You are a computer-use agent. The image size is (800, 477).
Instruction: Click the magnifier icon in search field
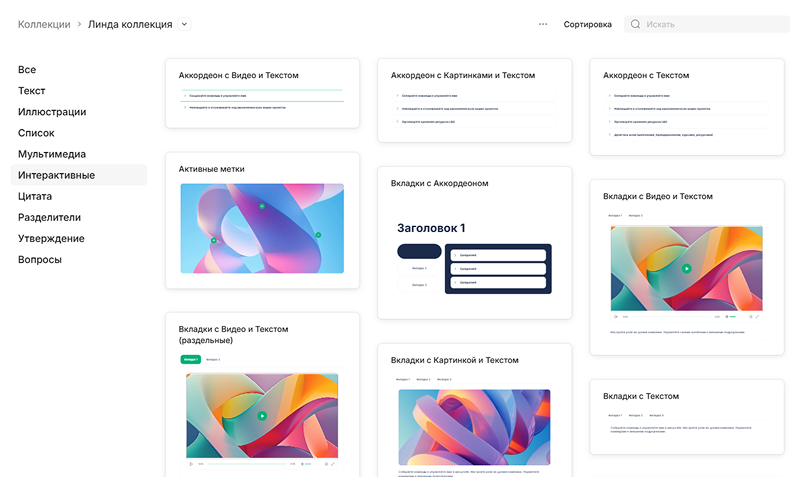click(x=635, y=24)
